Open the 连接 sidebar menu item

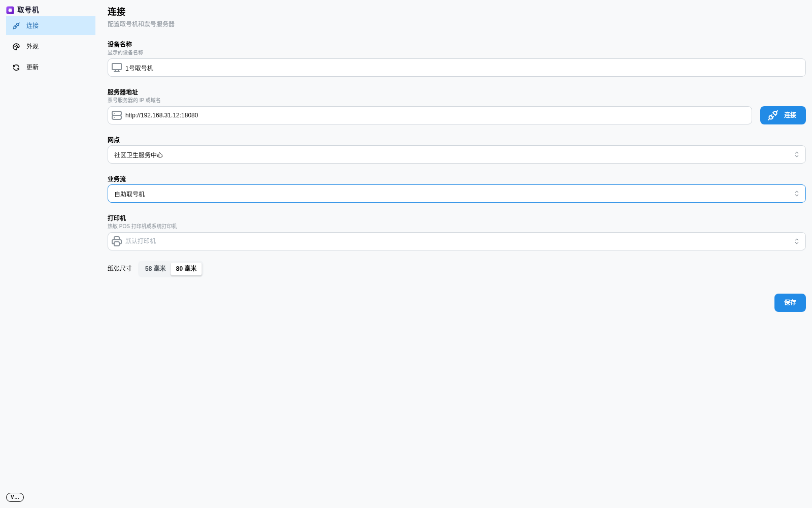point(51,26)
